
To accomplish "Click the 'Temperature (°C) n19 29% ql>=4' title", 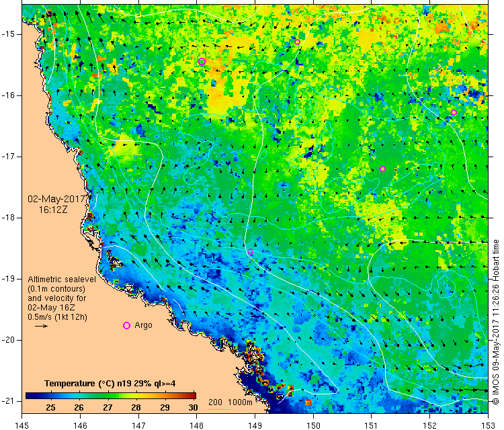I will point(110,384).
